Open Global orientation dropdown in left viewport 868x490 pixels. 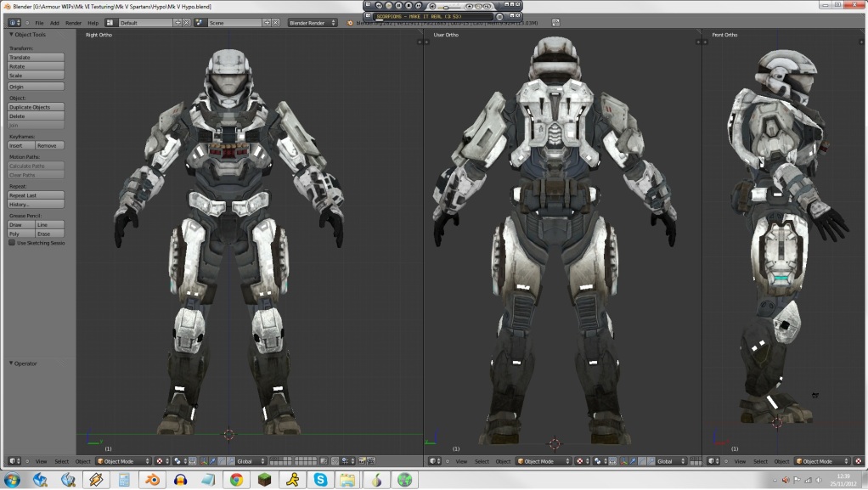[x=251, y=461]
